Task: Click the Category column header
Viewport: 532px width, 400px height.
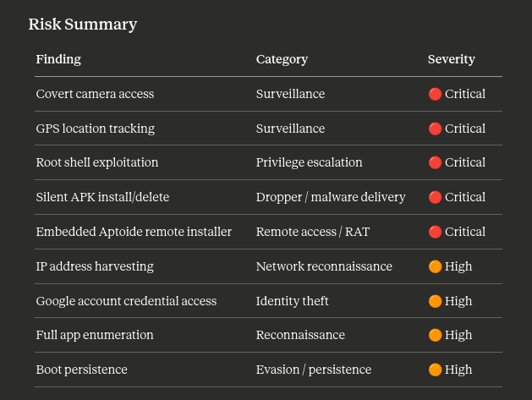Action: (x=282, y=59)
